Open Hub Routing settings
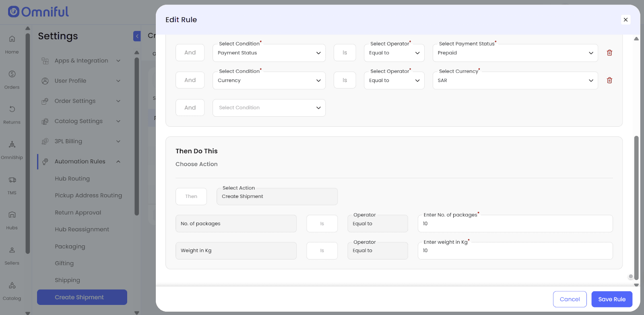This screenshot has height=315, width=644. (72, 179)
